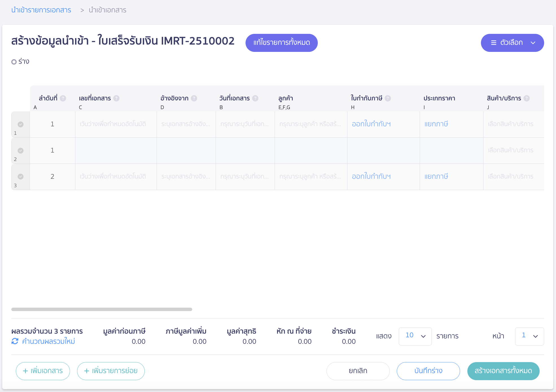
Task: Select the checkmark for table row 1
Action: pos(20,124)
